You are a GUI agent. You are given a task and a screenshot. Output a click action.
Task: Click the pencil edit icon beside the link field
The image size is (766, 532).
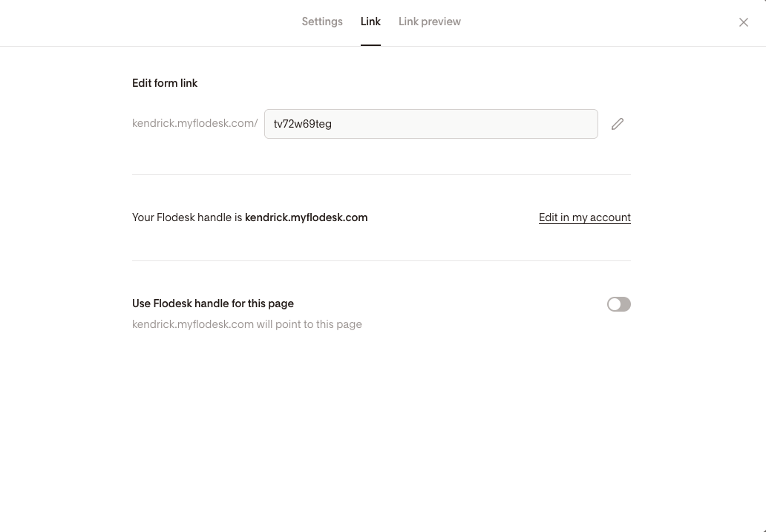pyautogui.click(x=618, y=124)
